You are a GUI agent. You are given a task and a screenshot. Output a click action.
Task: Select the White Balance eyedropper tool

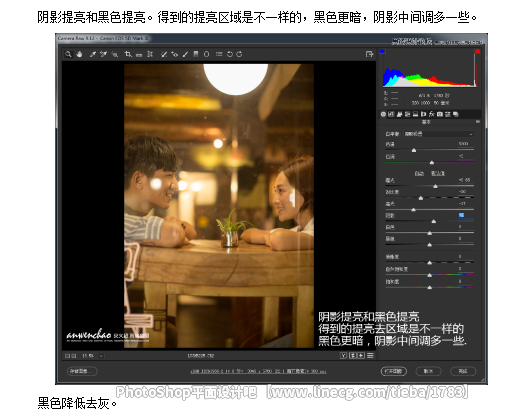93,54
